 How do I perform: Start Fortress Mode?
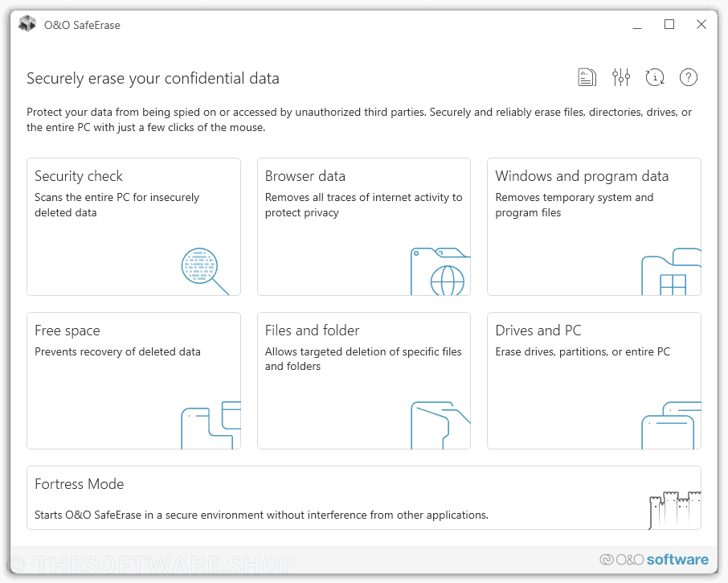[364, 498]
